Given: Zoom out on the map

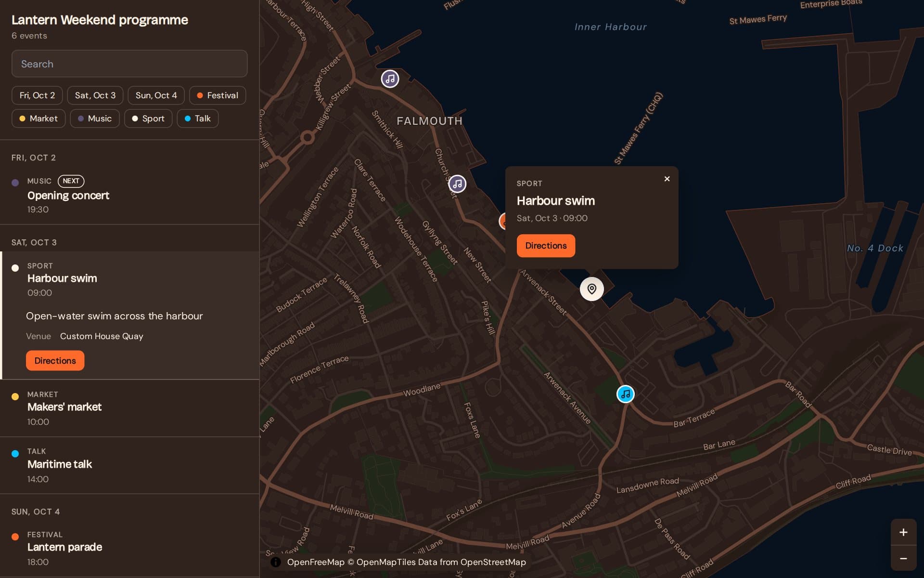Looking at the screenshot, I should click(903, 558).
